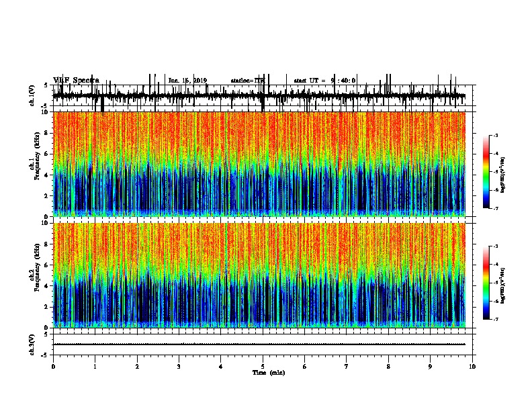The height and width of the screenshot is (411, 532).
Task: Click the time axis tick label "4"
Action: (220, 367)
